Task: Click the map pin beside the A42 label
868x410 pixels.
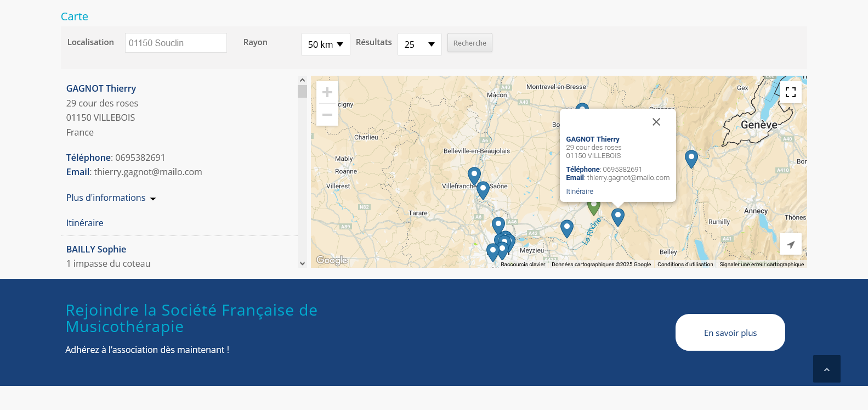Action: click(x=567, y=229)
